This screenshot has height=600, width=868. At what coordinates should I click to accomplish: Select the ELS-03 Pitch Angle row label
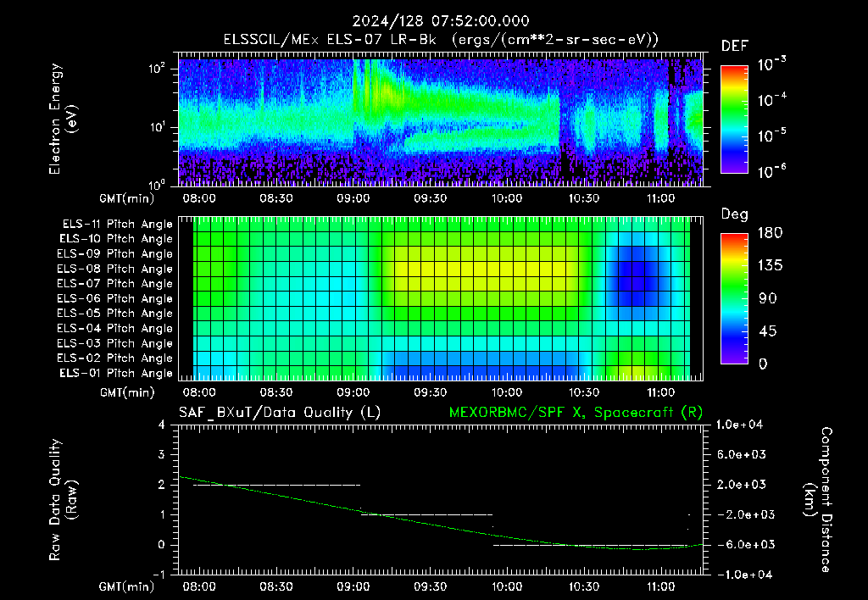coord(115,343)
